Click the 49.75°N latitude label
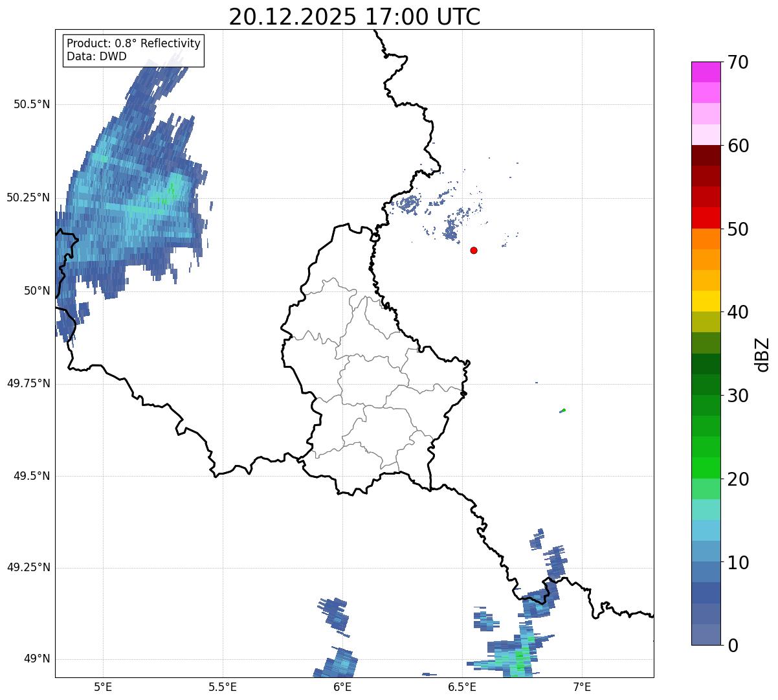 [28, 383]
